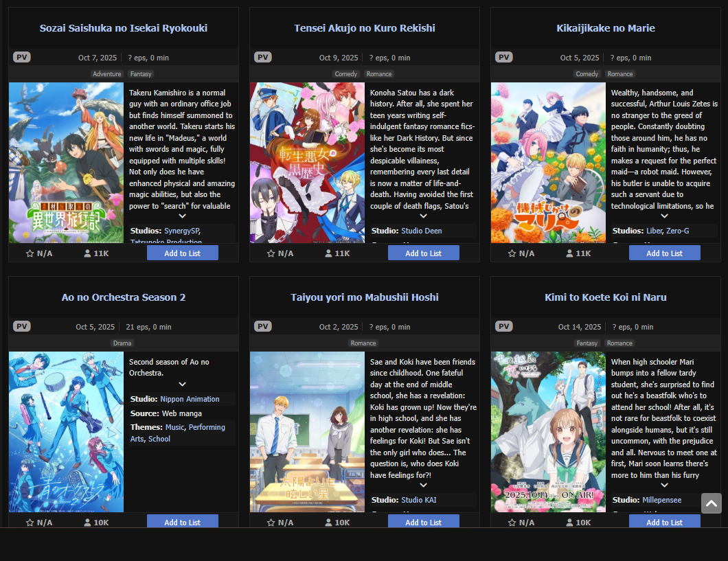Click the members icon showing 11K on Kikaijikake card
Image resolution: width=728 pixels, height=561 pixels.
(569, 253)
